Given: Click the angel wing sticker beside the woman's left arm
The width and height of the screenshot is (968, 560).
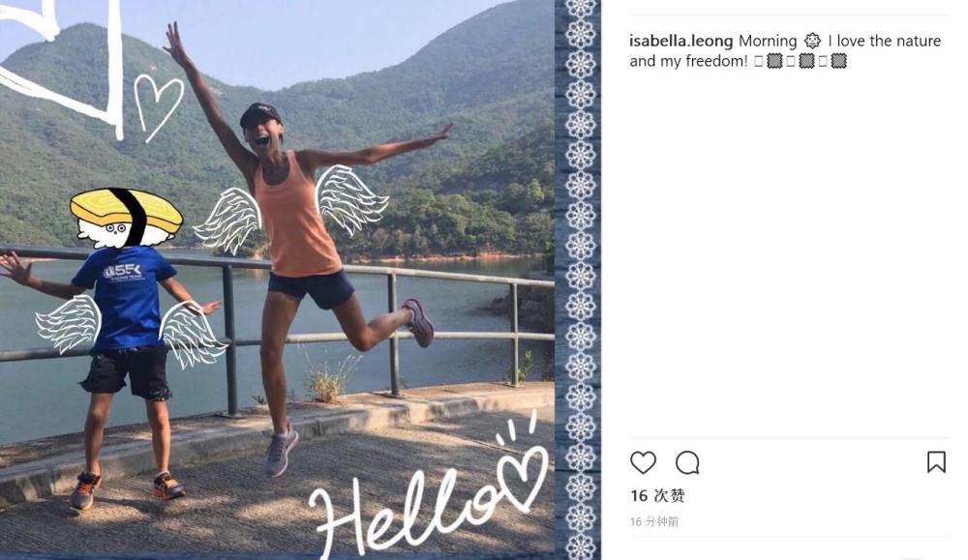Looking at the screenshot, I should [x=351, y=198].
